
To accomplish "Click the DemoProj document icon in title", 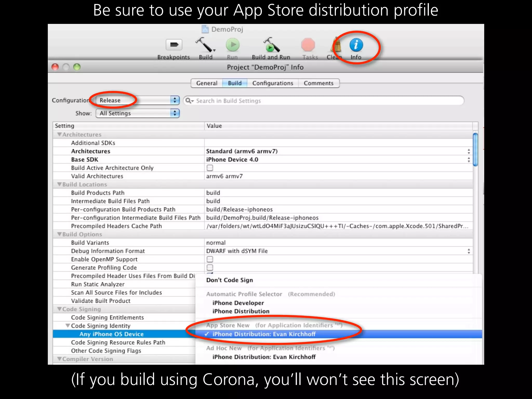I will click(x=205, y=29).
